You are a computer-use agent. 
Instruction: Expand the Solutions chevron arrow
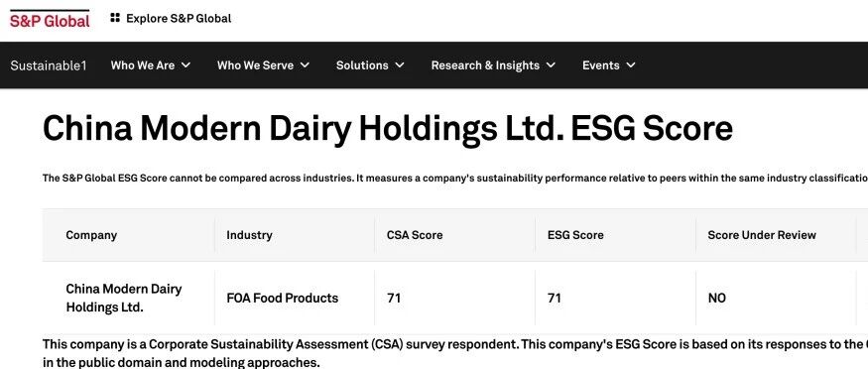[x=400, y=65]
